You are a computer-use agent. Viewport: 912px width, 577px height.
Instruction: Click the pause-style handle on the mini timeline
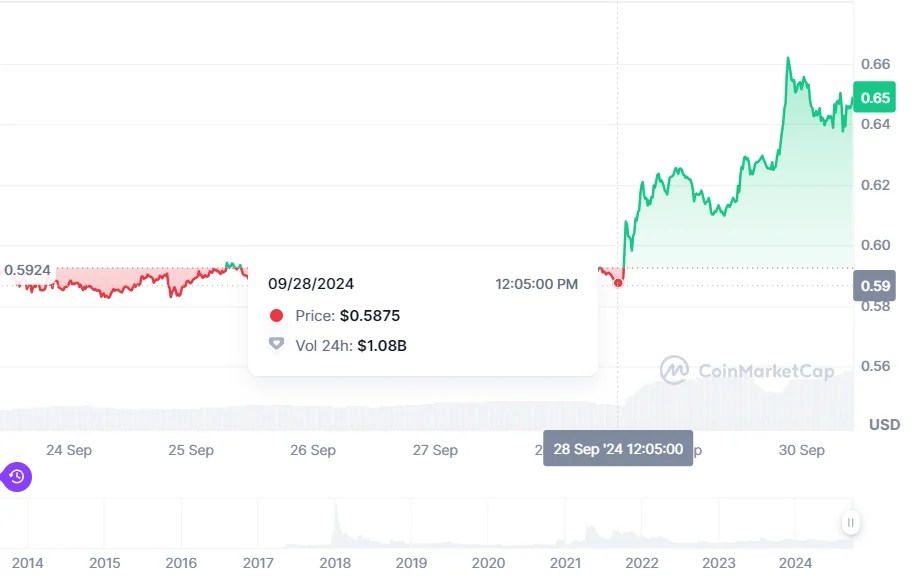(851, 521)
